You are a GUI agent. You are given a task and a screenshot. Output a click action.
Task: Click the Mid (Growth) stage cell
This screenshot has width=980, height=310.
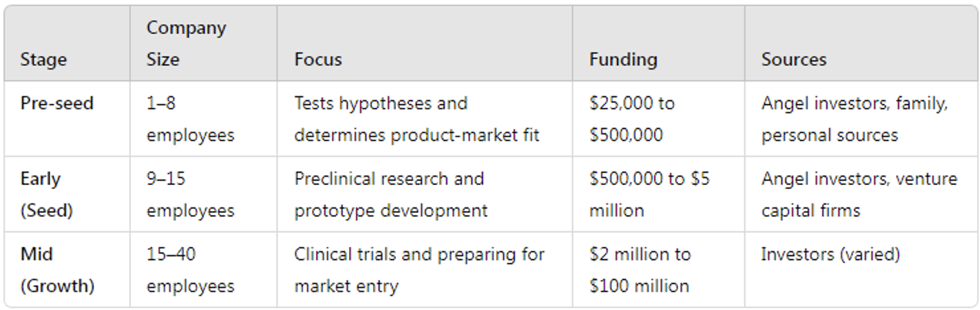pos(57,270)
